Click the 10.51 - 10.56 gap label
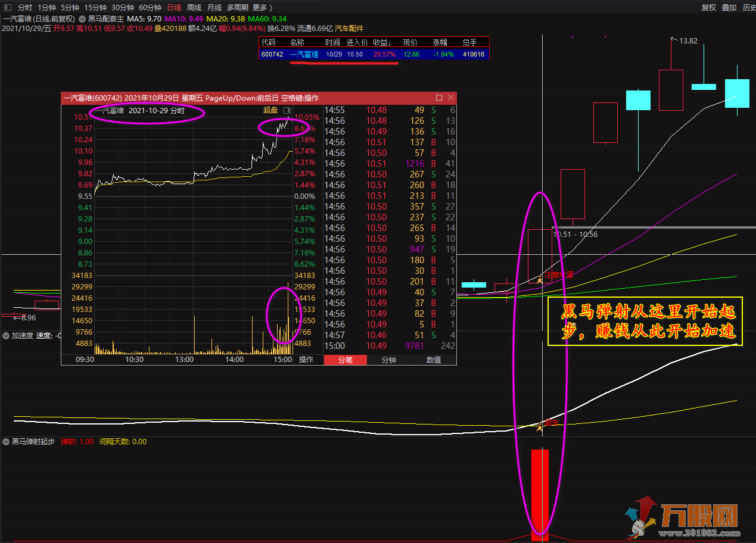The height and width of the screenshot is (543, 756). pos(575,235)
